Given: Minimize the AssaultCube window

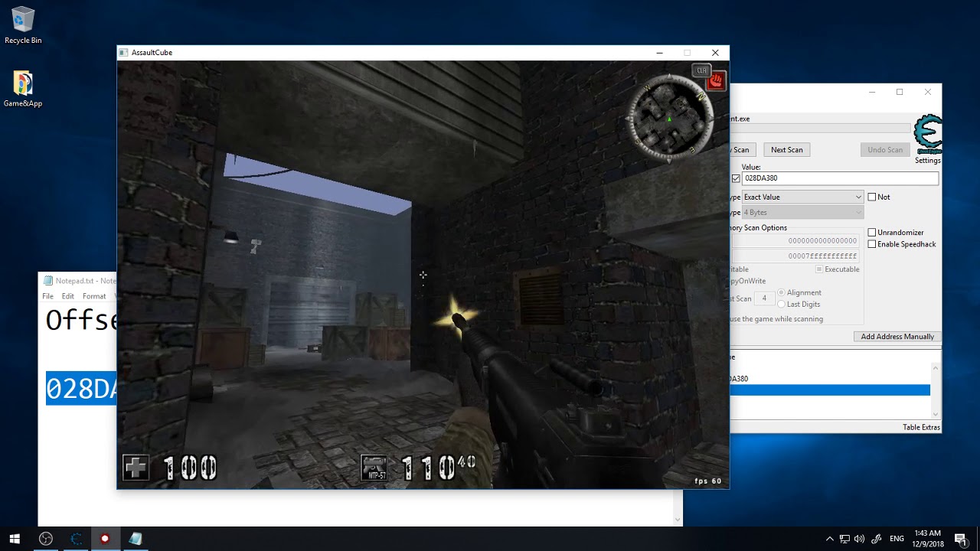Looking at the screenshot, I should pos(659,53).
